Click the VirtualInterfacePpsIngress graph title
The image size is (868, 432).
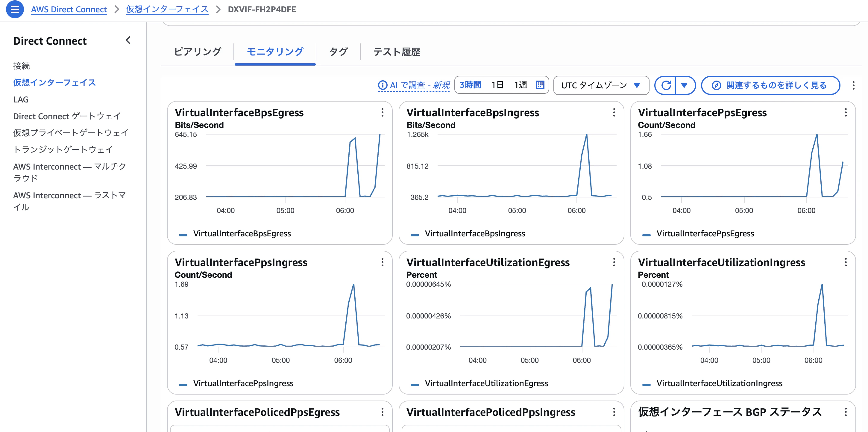click(x=241, y=262)
